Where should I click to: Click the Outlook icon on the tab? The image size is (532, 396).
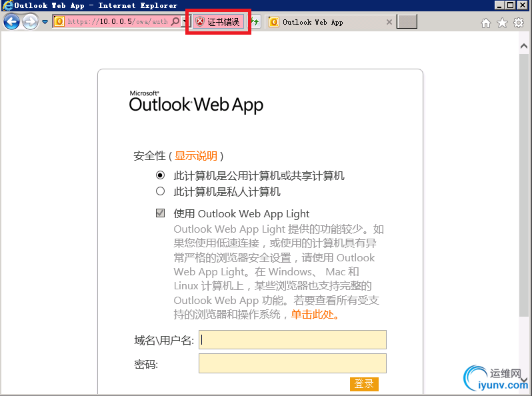[x=274, y=23]
